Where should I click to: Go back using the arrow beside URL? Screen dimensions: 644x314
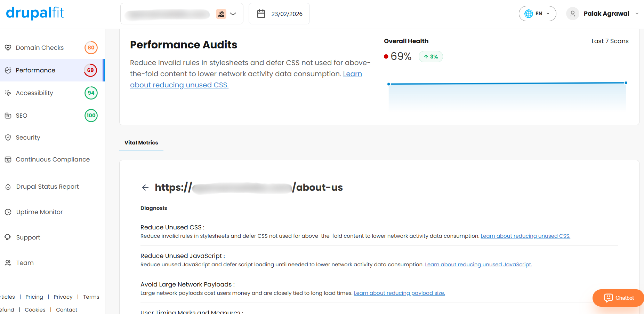point(145,188)
